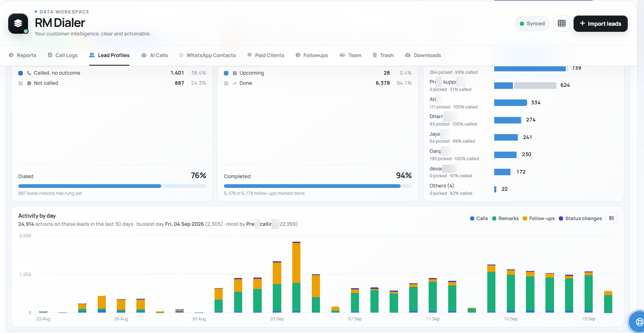Open the Paid Clients tab
This screenshot has width=644, height=333.
point(265,55)
